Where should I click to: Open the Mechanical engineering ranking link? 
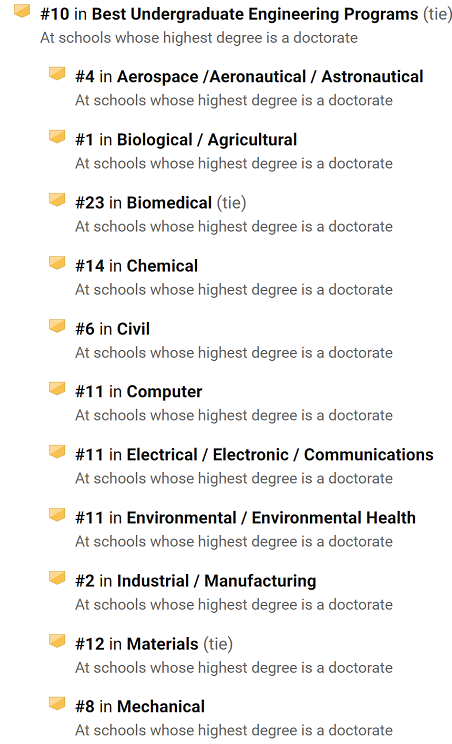pyautogui.click(x=161, y=707)
